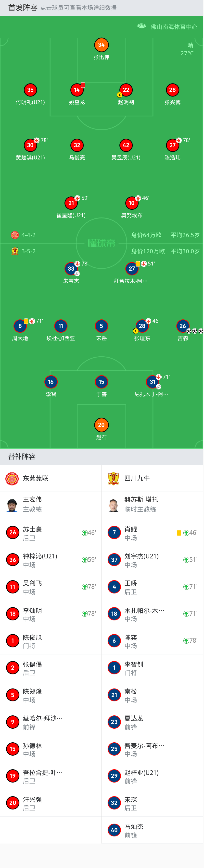The image size is (204, 868).
Task: Open substitute 肖鲲 number 7 entry
Action: coord(153,533)
